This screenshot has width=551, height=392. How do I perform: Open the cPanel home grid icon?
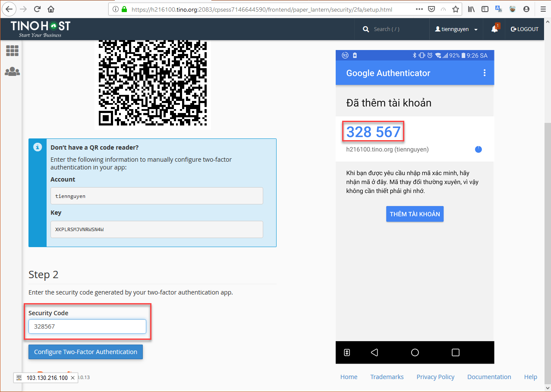tap(12, 51)
